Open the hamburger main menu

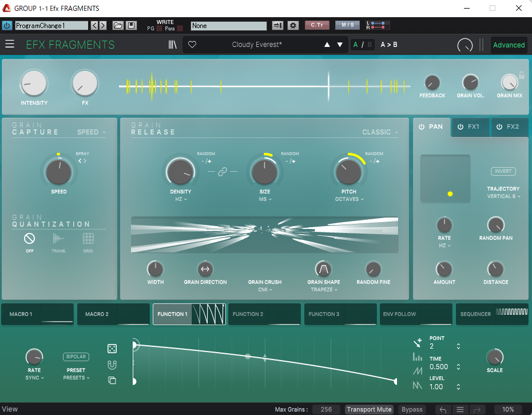coord(10,44)
